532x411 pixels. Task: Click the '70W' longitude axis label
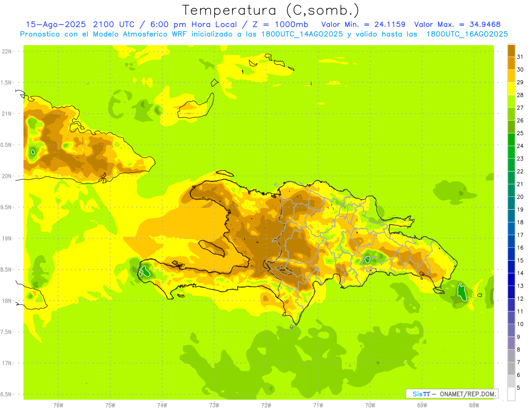click(370, 405)
